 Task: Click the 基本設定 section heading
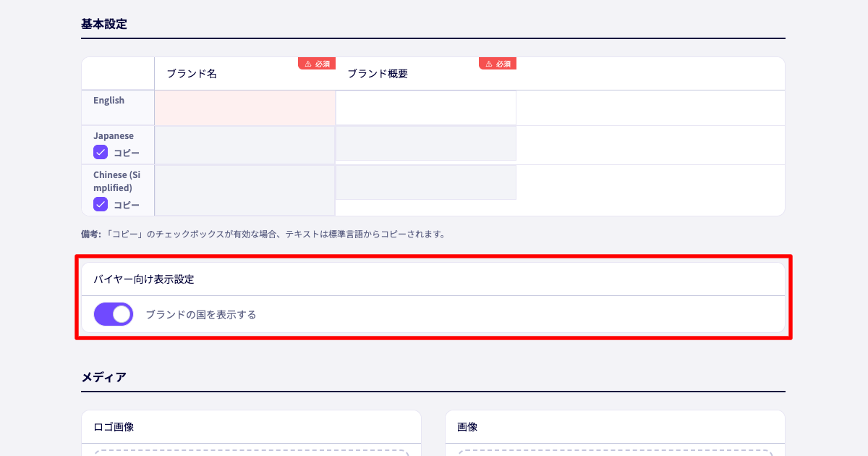point(104,24)
